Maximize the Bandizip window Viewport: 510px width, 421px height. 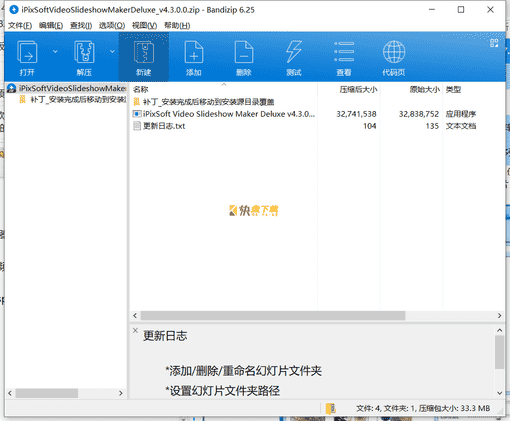pos(461,10)
